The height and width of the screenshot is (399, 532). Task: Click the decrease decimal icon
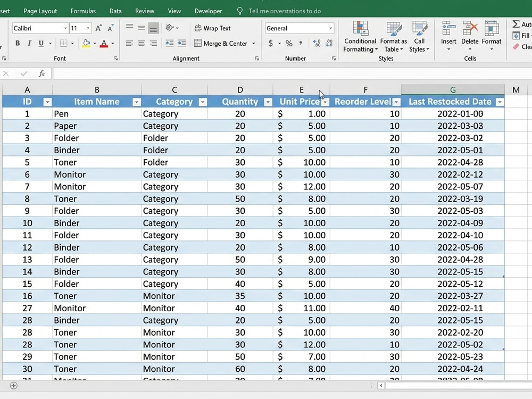329,43
